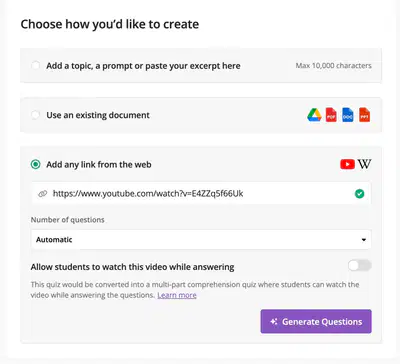Click the PPT file icon

tap(365, 115)
